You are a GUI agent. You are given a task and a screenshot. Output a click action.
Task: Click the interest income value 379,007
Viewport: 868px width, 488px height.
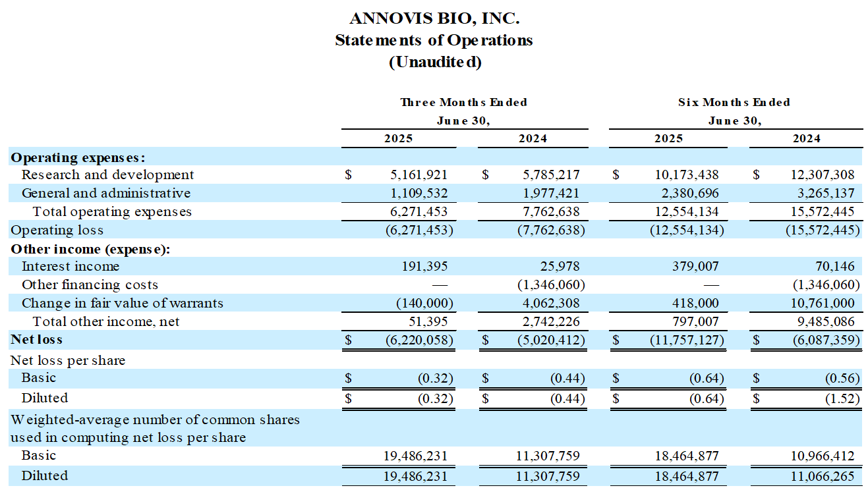pyautogui.click(x=695, y=267)
